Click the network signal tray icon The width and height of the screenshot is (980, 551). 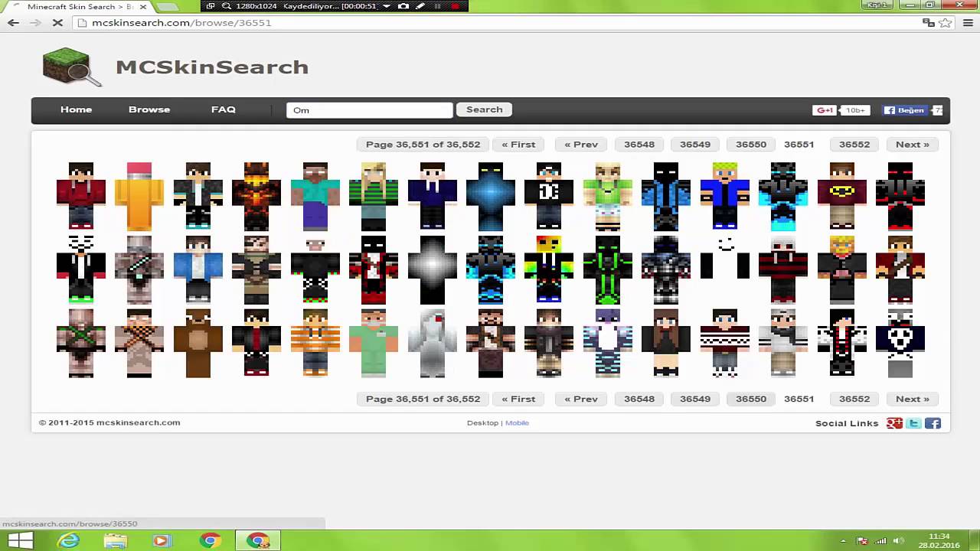coord(881,541)
